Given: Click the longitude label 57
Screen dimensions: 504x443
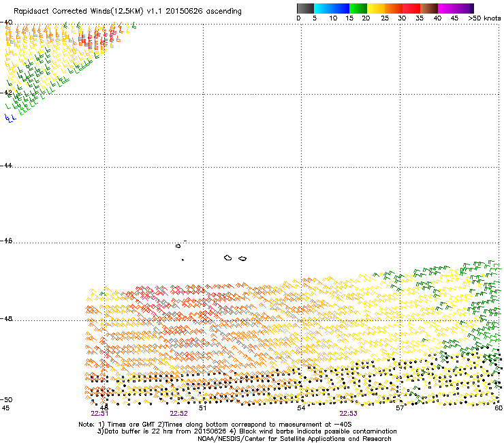Looking at the screenshot, I should point(400,408).
